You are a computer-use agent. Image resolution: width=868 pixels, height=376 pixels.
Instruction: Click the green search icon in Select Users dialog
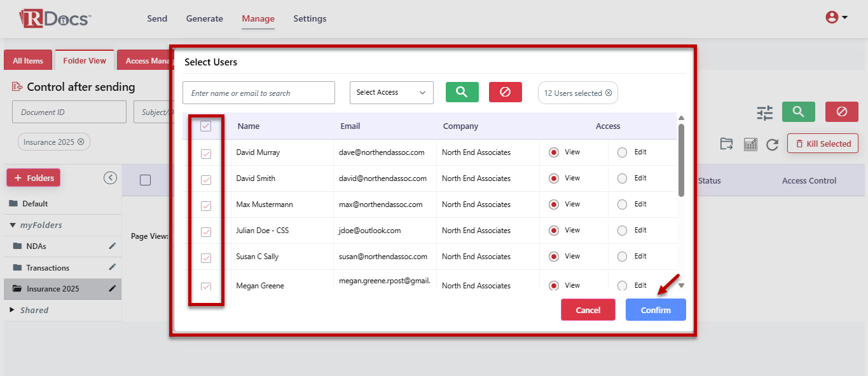point(462,92)
